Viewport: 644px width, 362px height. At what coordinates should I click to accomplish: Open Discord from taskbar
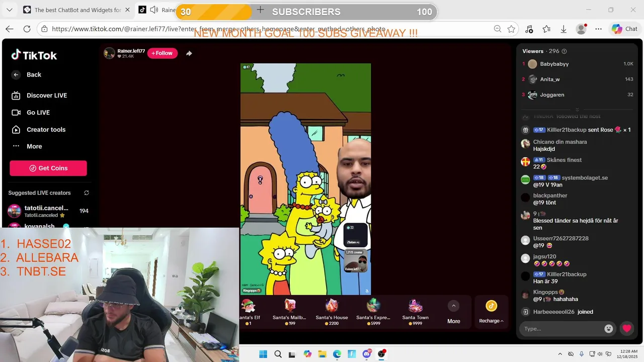(367, 354)
